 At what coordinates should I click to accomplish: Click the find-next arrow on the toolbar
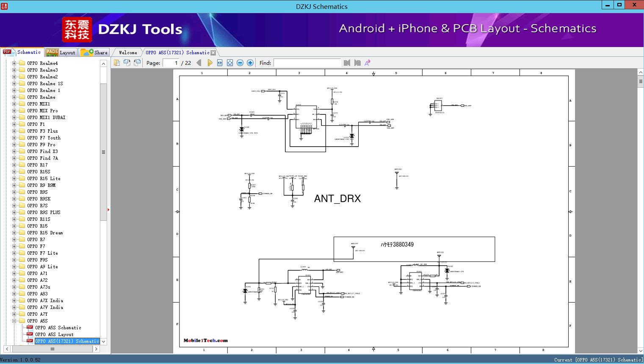pos(357,62)
